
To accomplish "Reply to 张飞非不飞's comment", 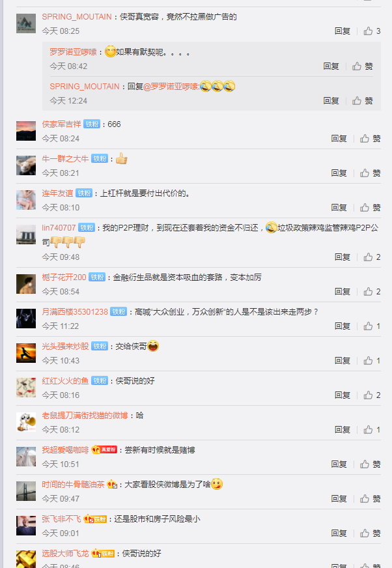I will coord(339,533).
